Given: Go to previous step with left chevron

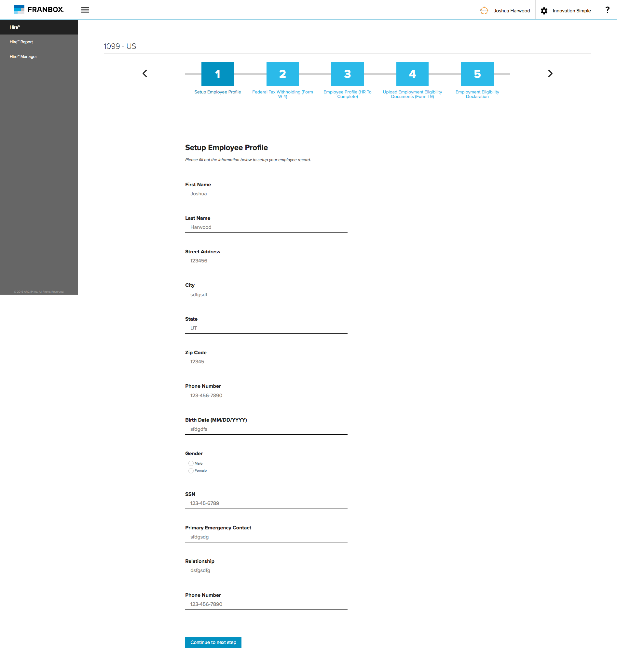Looking at the screenshot, I should coord(145,74).
